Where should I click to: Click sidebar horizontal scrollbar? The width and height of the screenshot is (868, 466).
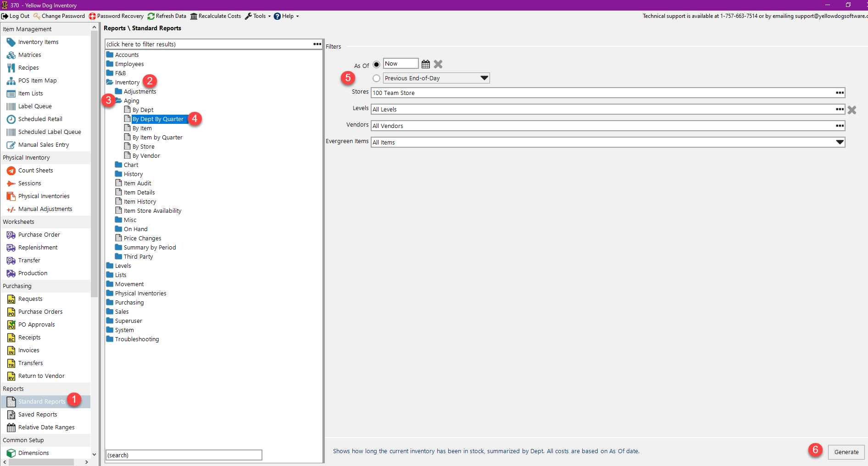click(41, 462)
